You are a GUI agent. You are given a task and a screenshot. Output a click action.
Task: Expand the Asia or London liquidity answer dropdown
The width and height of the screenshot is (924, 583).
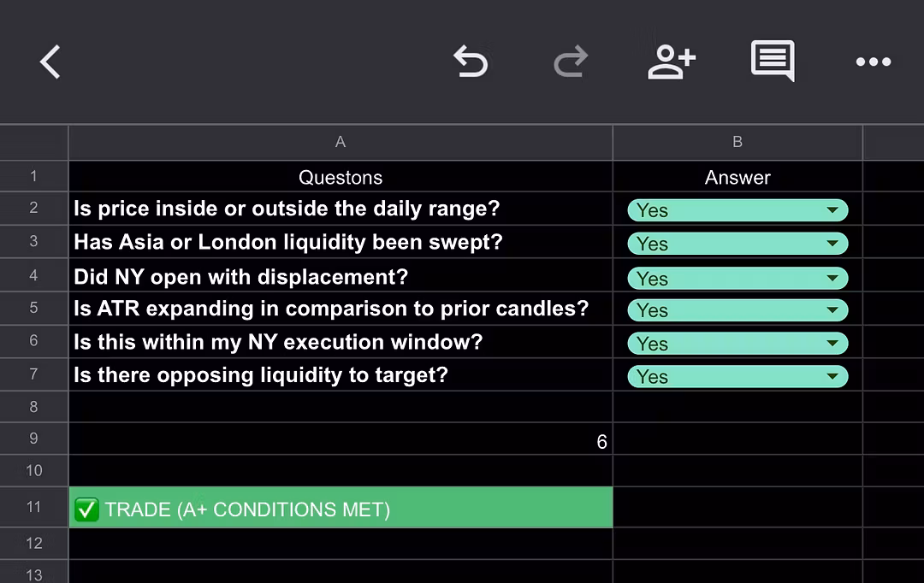(x=832, y=244)
